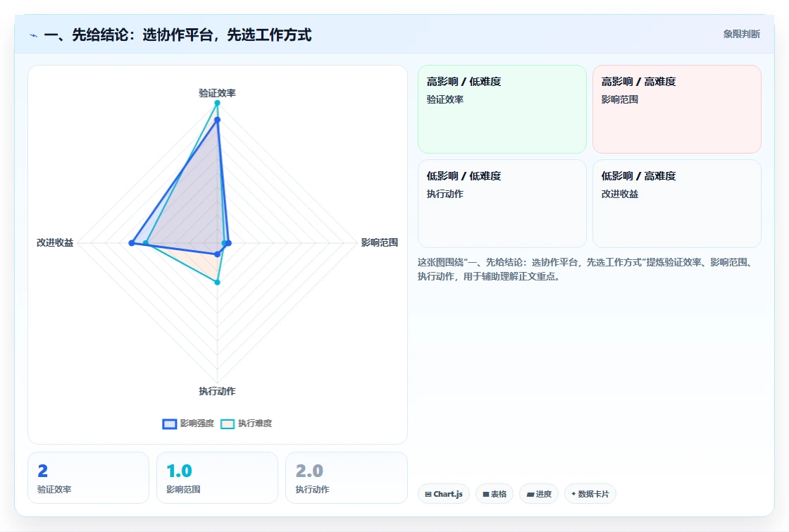The width and height of the screenshot is (789, 532).
Task: Click the 影响强度 legend label
Action: pos(197,423)
